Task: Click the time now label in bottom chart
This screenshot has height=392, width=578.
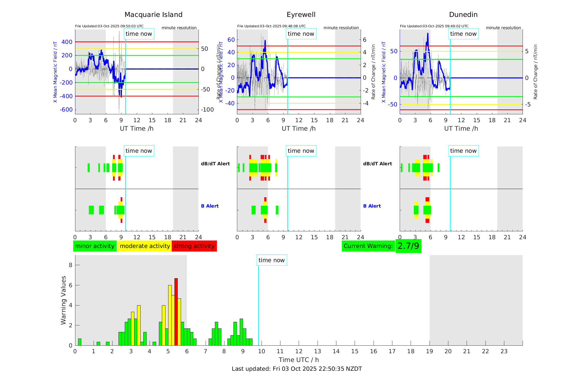Action: [271, 260]
